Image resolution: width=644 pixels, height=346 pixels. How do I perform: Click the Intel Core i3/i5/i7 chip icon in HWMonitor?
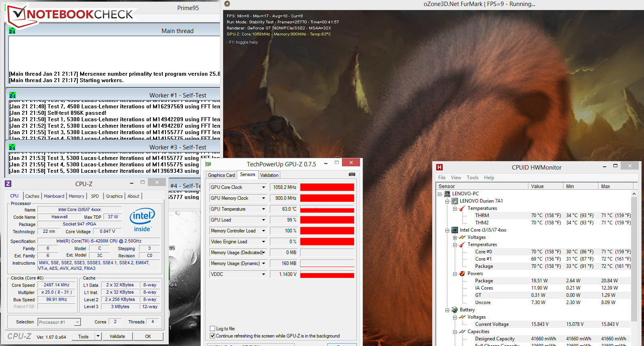pyautogui.click(x=455, y=230)
